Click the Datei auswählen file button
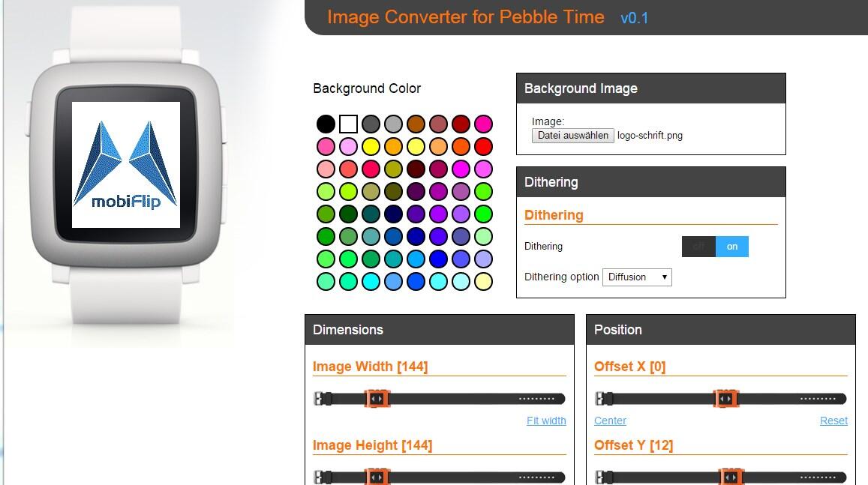 pyautogui.click(x=573, y=136)
